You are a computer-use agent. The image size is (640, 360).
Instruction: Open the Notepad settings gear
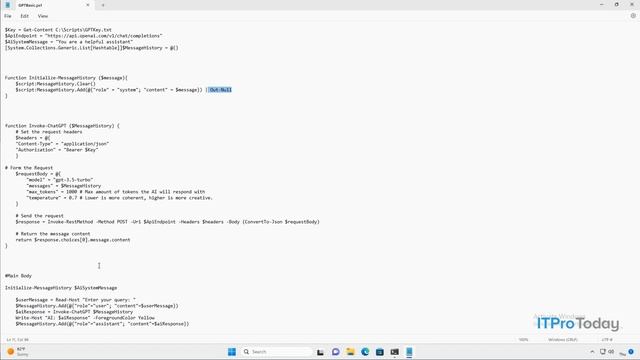click(x=633, y=16)
